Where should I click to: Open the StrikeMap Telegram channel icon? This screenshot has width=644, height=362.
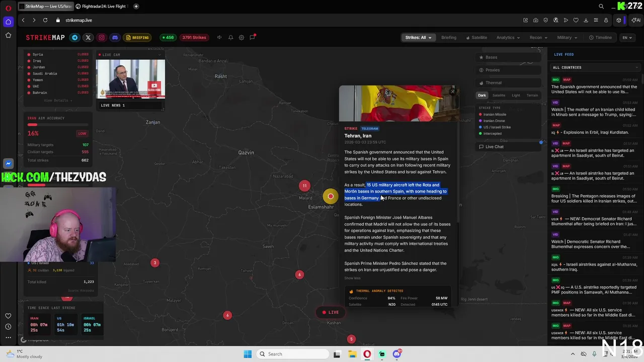(74, 38)
